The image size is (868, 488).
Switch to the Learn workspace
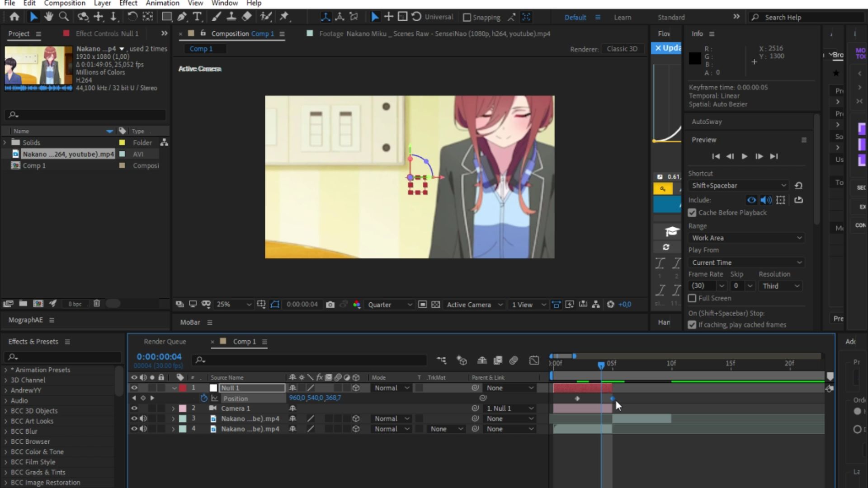623,18
